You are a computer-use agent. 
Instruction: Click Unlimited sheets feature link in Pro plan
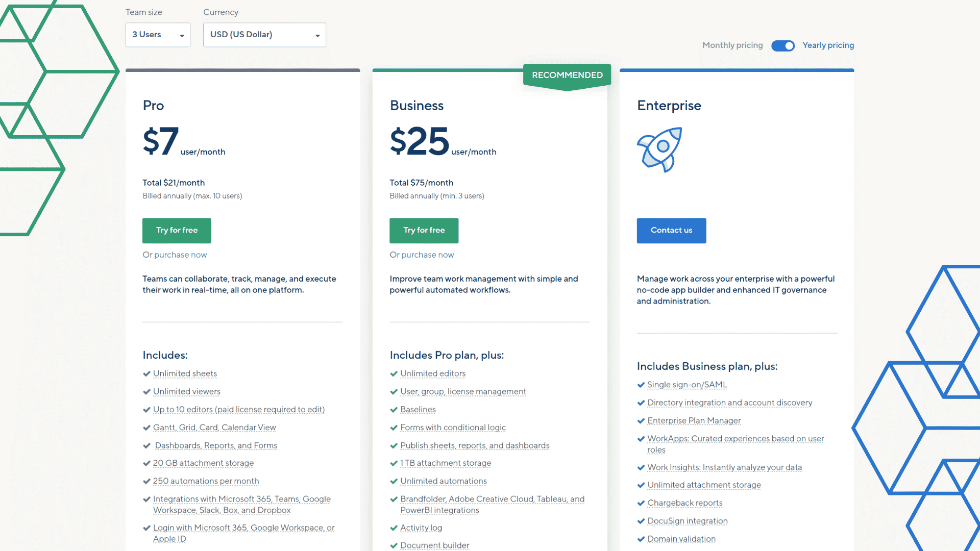pyautogui.click(x=184, y=373)
